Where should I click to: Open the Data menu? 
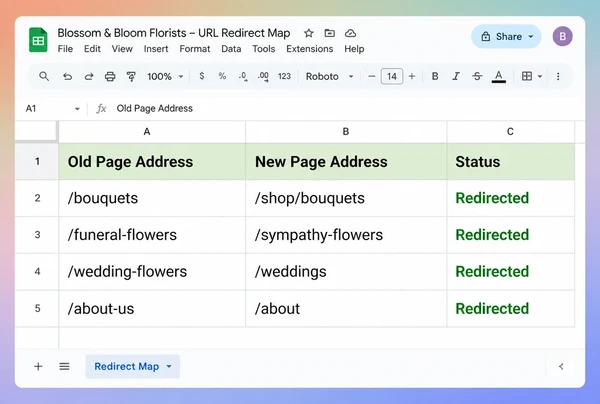231,49
